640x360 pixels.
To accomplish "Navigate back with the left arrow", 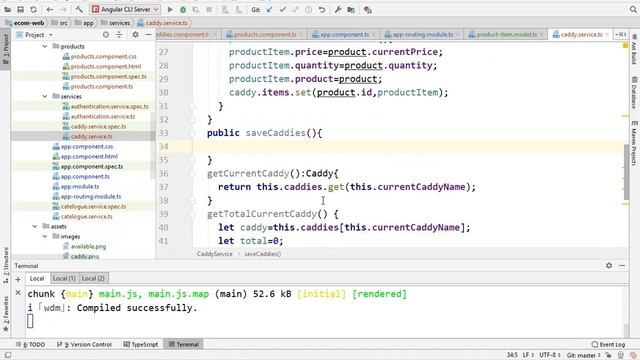I will point(49,9).
